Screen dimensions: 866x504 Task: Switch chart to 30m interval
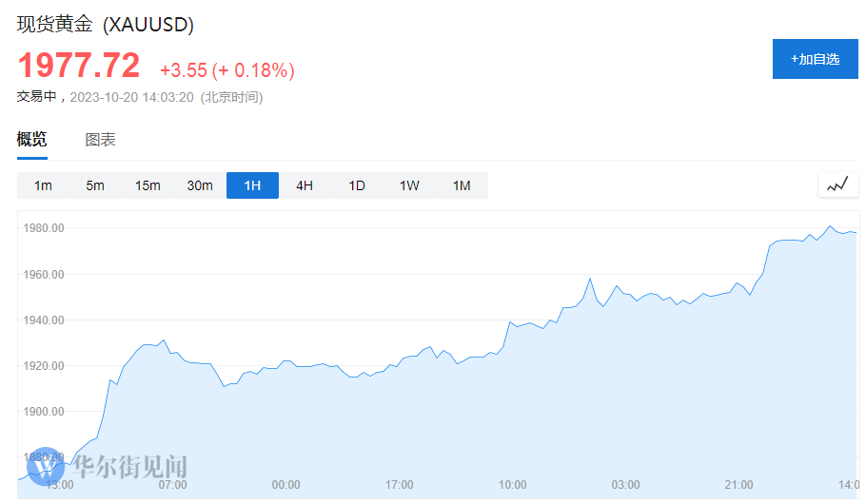(200, 185)
